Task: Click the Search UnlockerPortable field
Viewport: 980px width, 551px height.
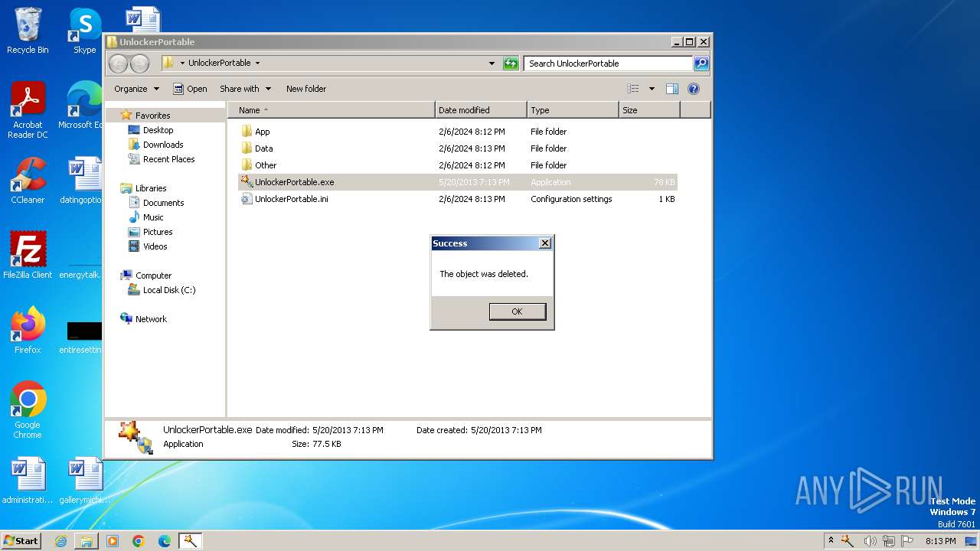Action: coord(609,64)
